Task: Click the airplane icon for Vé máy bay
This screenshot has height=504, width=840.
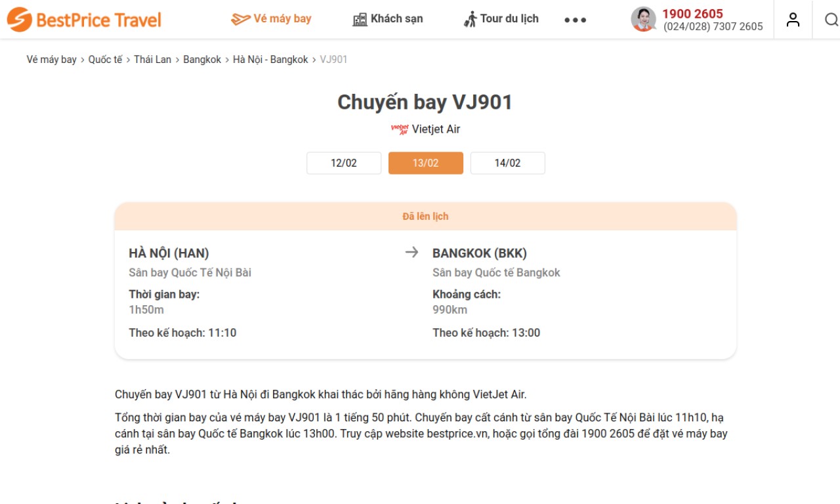Action: pyautogui.click(x=240, y=19)
